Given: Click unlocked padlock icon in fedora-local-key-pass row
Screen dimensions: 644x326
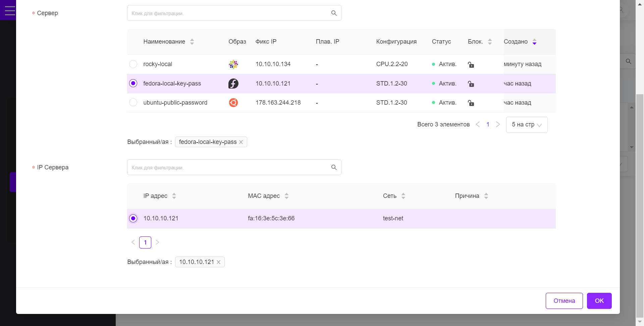Looking at the screenshot, I should tap(471, 84).
